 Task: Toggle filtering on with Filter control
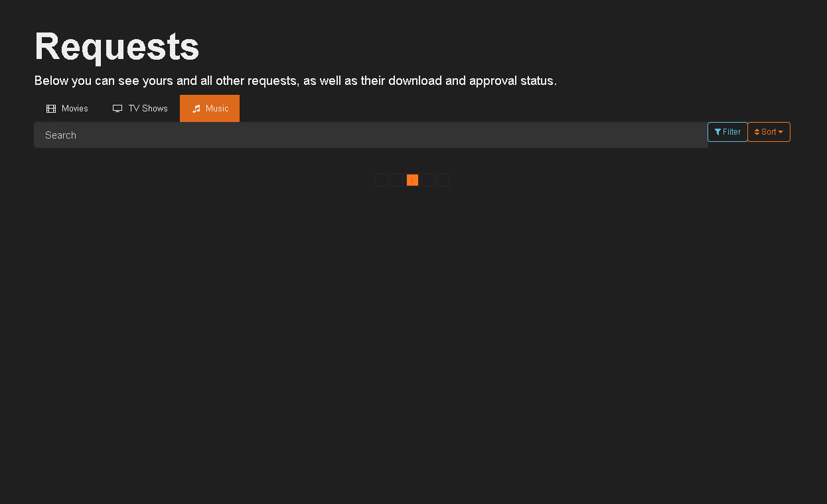pyautogui.click(x=727, y=132)
